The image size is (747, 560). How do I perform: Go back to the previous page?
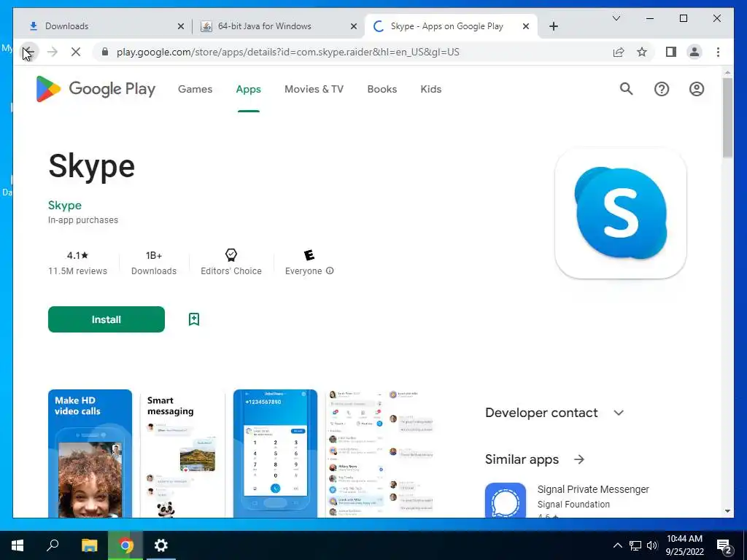[28, 52]
